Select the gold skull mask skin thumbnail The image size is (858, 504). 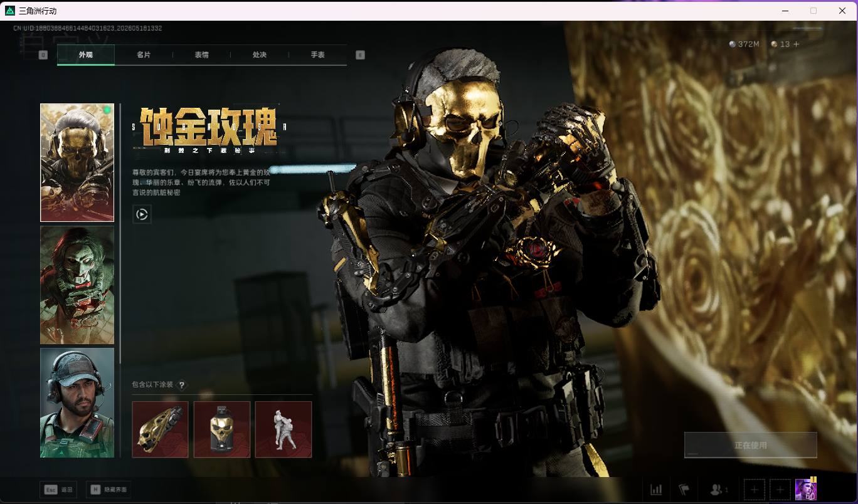[x=77, y=163]
